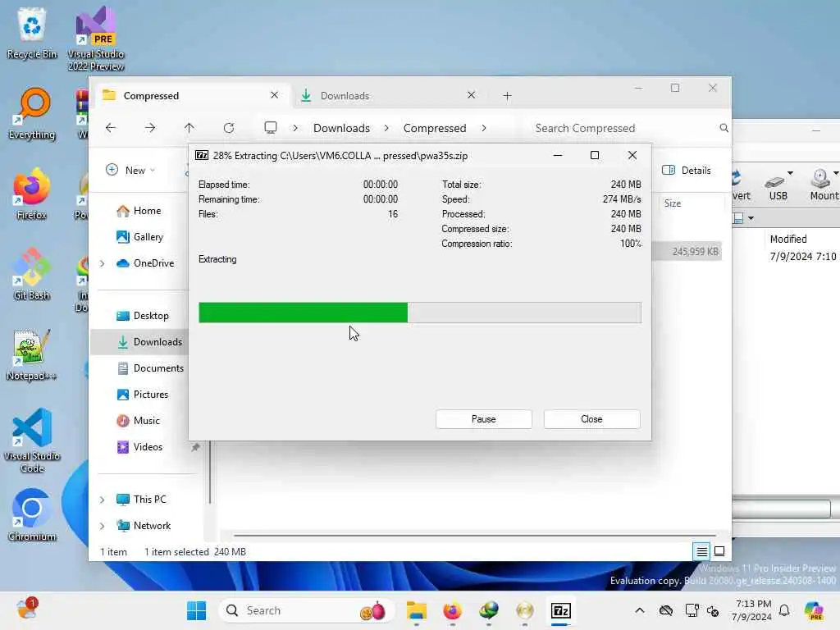The height and width of the screenshot is (630, 840).
Task: Show hidden system tray icons
Action: tap(640, 610)
